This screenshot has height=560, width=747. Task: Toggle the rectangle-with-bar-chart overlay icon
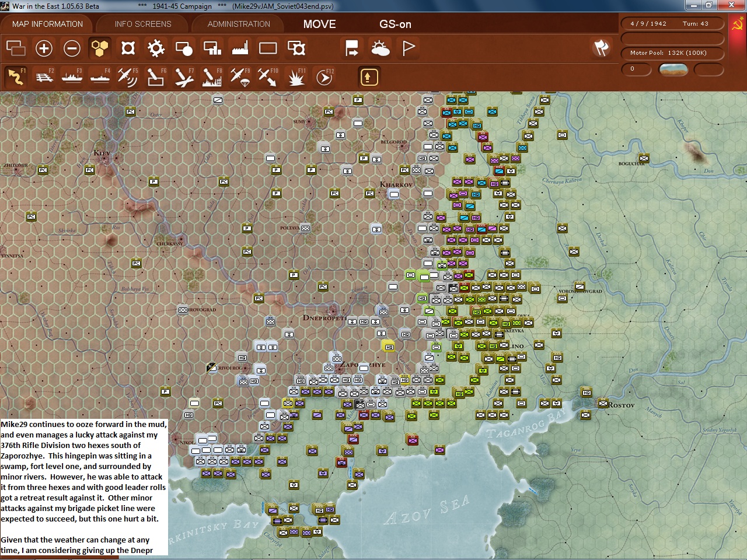click(x=212, y=48)
